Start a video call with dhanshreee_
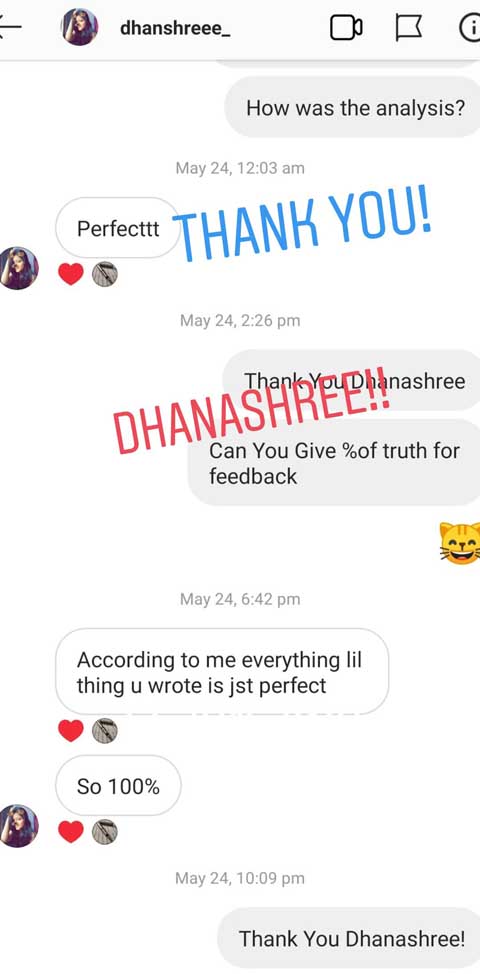 pyautogui.click(x=346, y=27)
